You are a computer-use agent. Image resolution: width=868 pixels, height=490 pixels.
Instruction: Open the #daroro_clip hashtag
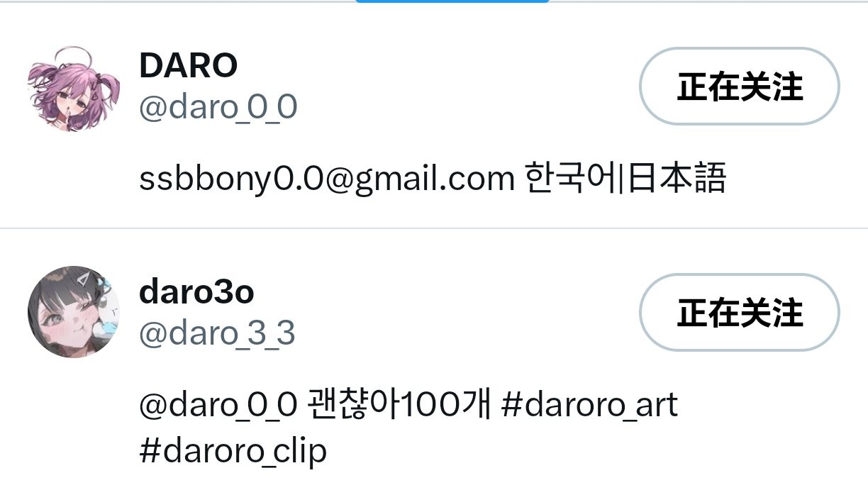[x=233, y=450]
